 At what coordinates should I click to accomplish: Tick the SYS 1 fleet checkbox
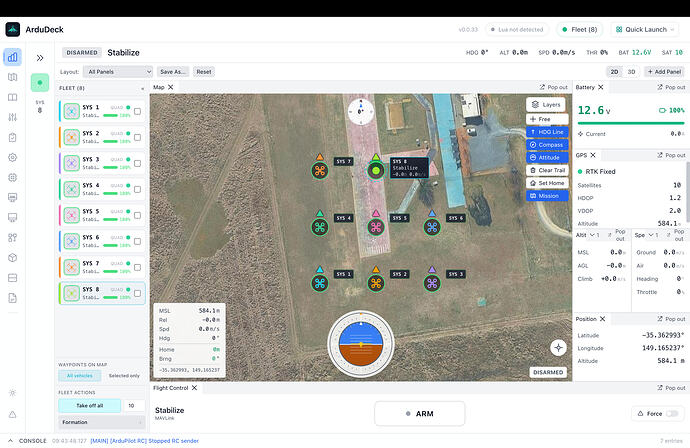click(x=137, y=111)
